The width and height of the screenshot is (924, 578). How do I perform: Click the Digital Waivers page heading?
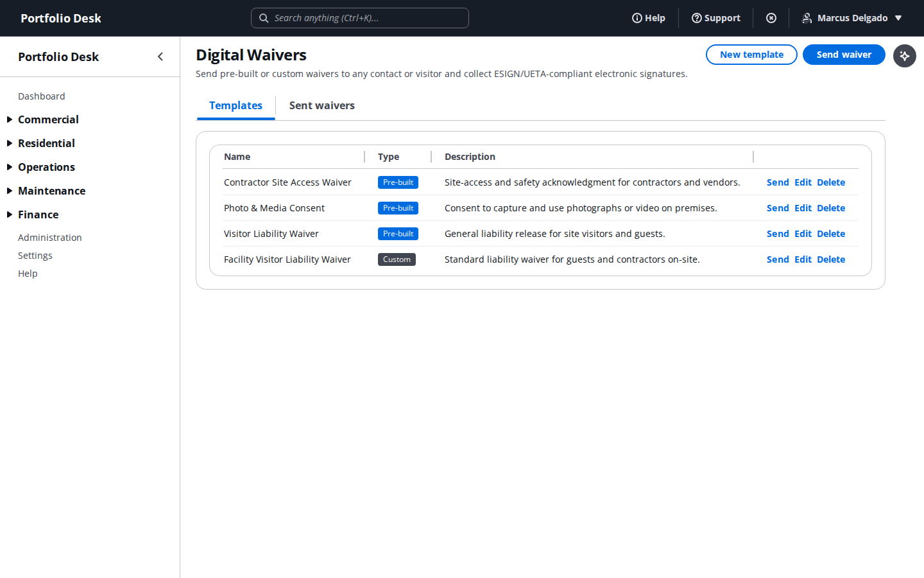click(251, 55)
